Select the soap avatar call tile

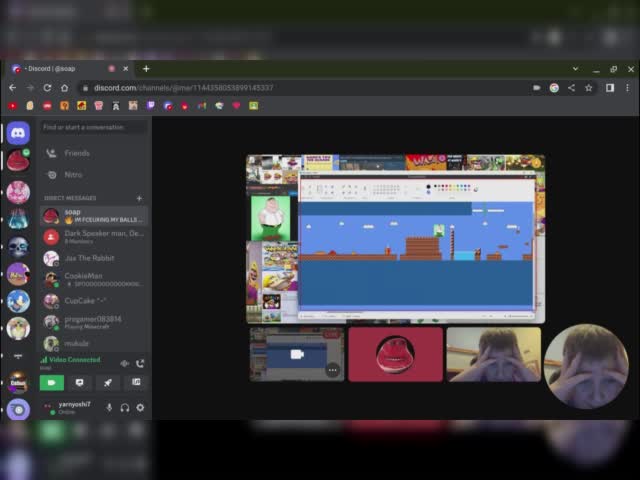click(x=396, y=354)
